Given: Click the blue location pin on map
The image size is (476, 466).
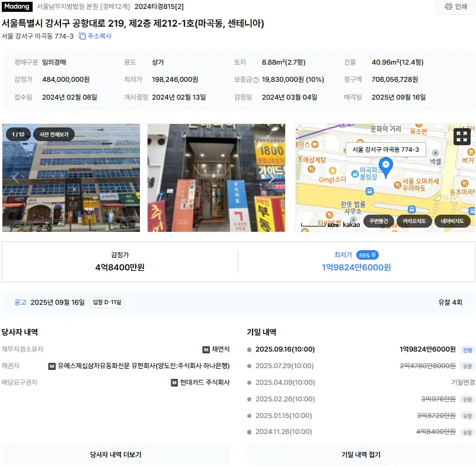Looking at the screenshot, I should (386, 167).
